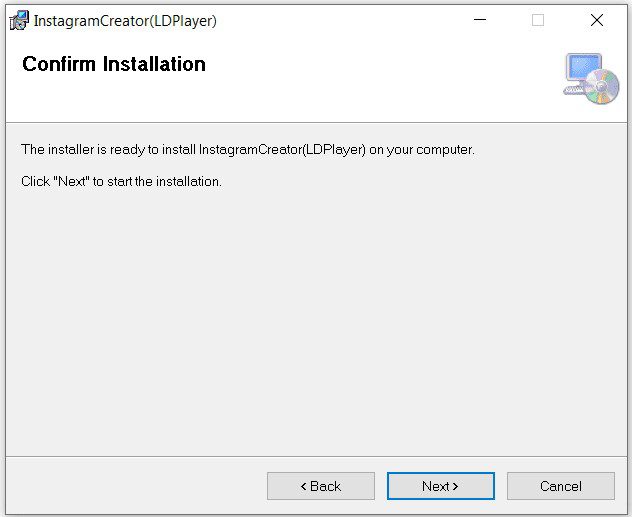The width and height of the screenshot is (632, 517).
Task: Close the installer with the X
Action: click(597, 20)
